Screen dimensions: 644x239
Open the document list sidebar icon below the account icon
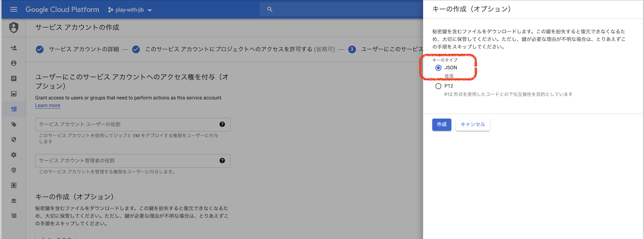pos(14,78)
